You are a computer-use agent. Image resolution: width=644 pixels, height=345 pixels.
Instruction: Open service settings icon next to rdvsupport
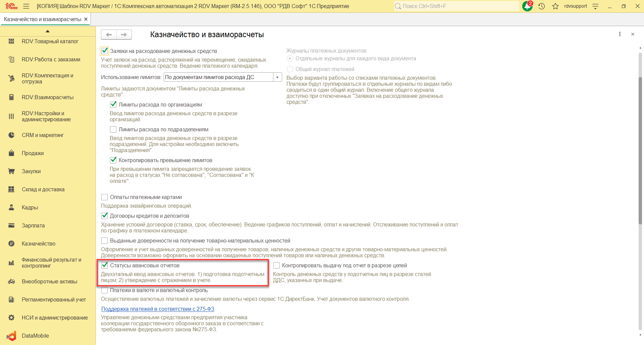(595, 6)
